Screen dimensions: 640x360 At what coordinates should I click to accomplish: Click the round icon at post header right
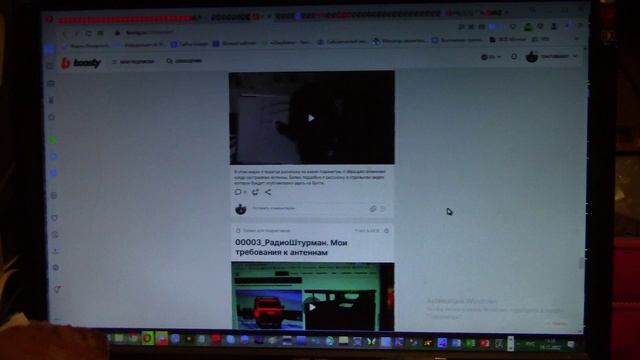pyautogui.click(x=387, y=231)
